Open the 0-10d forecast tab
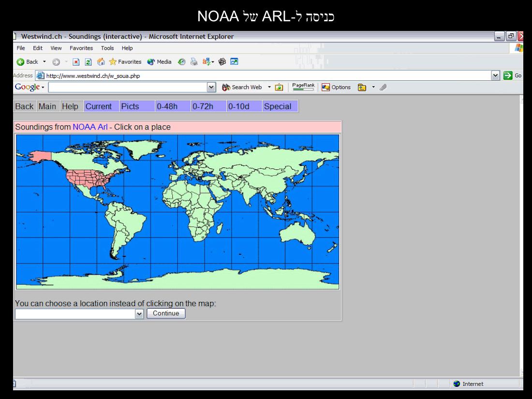 (244, 106)
